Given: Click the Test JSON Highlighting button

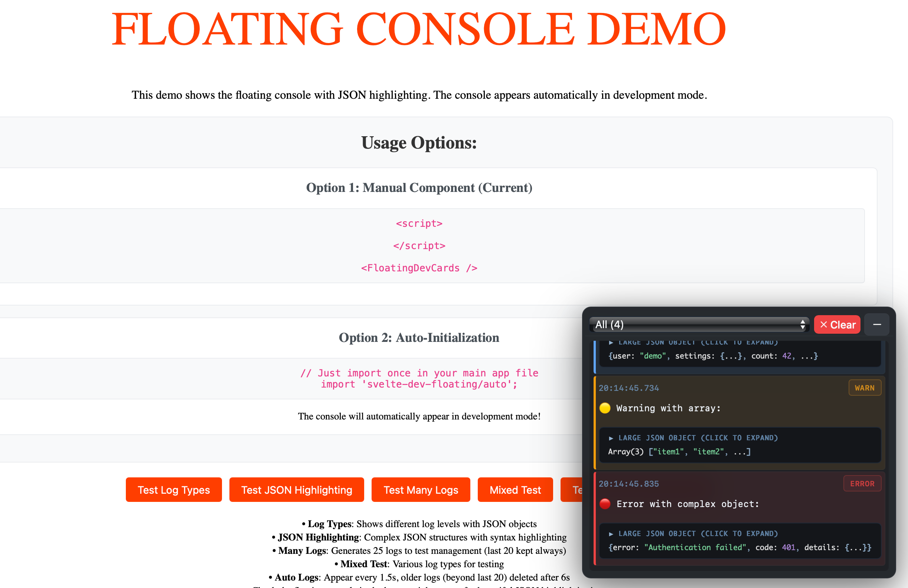Looking at the screenshot, I should [x=297, y=490].
